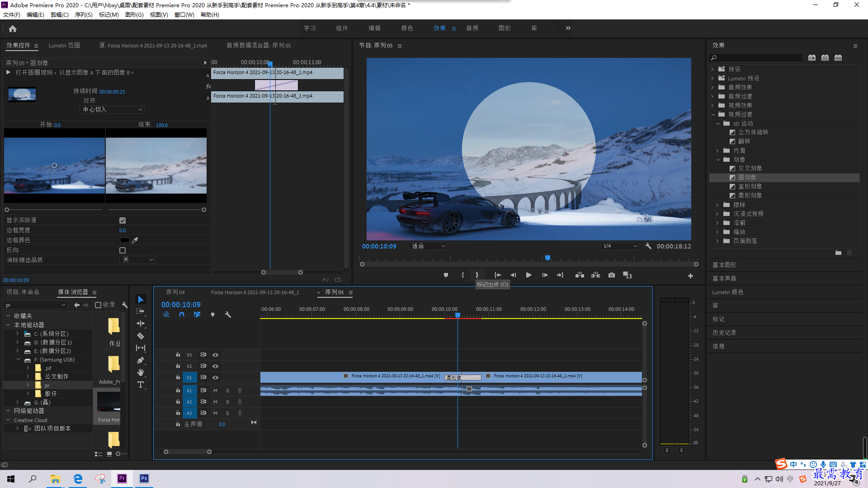Toggle the 收录 checkbox
This screenshot has height=488, width=868.
[x=98, y=305]
